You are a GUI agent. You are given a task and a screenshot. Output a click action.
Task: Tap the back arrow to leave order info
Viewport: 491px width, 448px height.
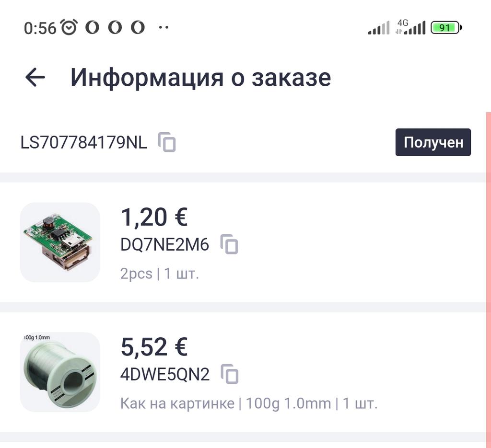pos(35,77)
